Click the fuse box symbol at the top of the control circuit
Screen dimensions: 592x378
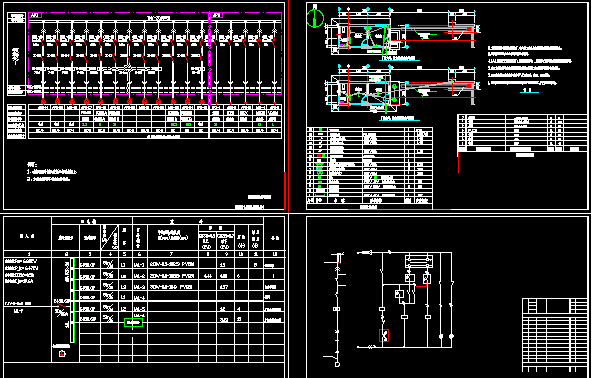[419, 261]
